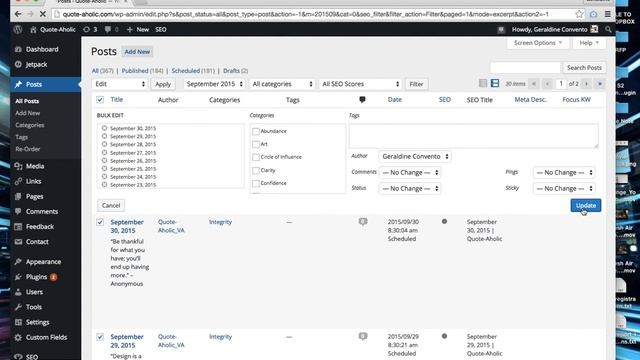Click comment bubble of September 30 post
The width and height of the screenshot is (640, 360).
(363, 222)
